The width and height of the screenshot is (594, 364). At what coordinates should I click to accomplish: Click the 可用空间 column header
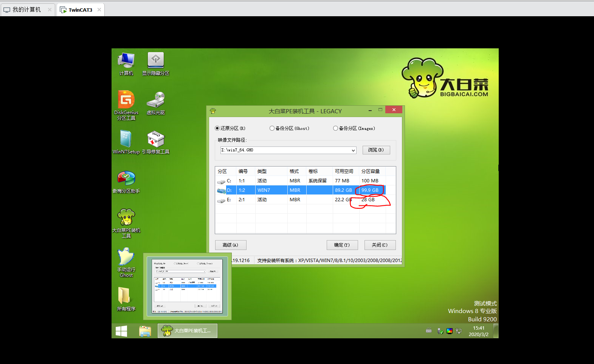pos(346,171)
